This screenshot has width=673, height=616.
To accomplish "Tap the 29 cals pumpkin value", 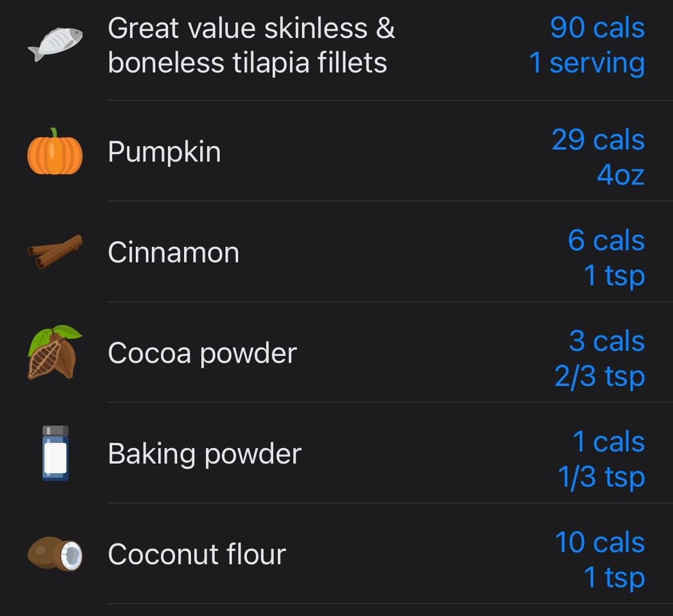I will [x=598, y=140].
